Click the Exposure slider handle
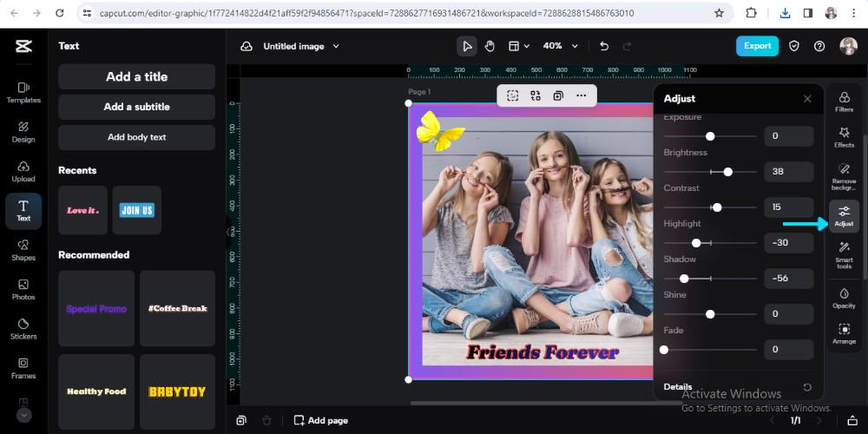 pos(710,136)
